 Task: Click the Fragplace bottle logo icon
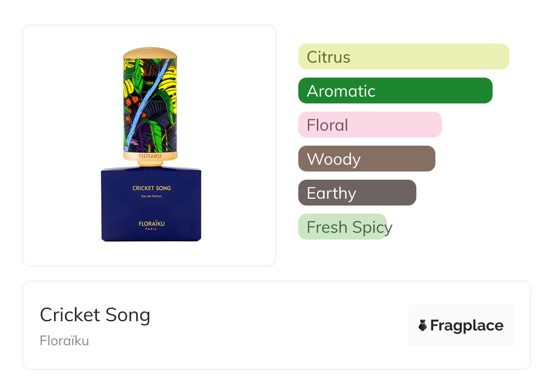pos(423,325)
